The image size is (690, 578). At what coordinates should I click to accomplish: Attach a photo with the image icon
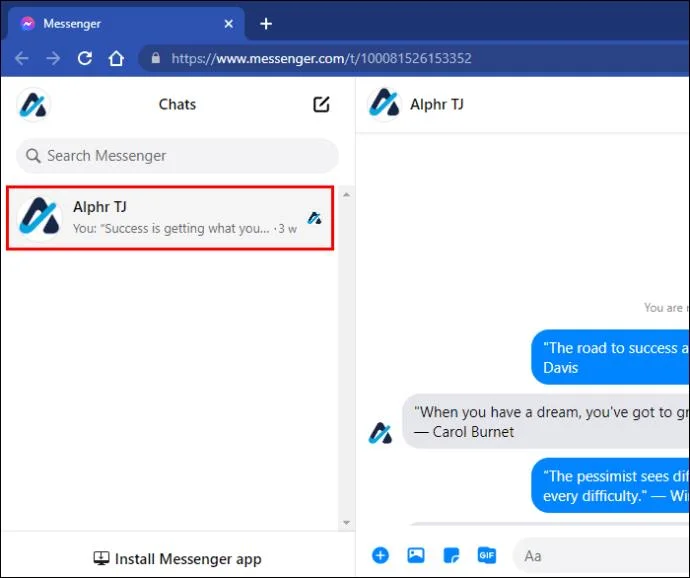coord(416,556)
